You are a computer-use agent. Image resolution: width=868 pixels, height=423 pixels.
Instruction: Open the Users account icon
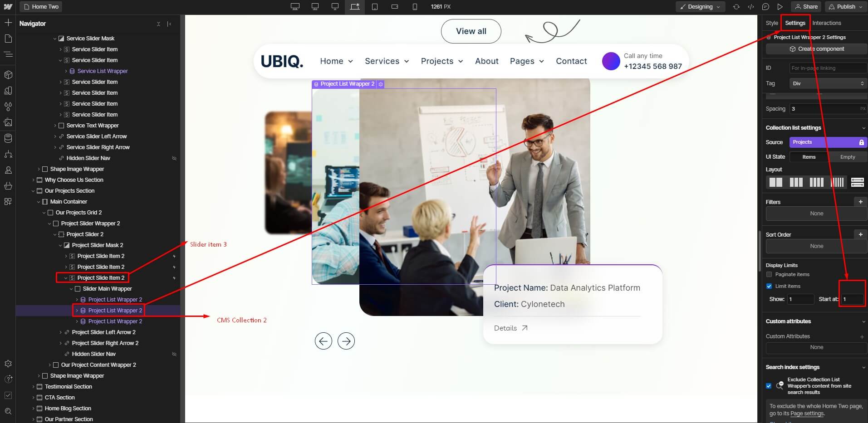8,170
